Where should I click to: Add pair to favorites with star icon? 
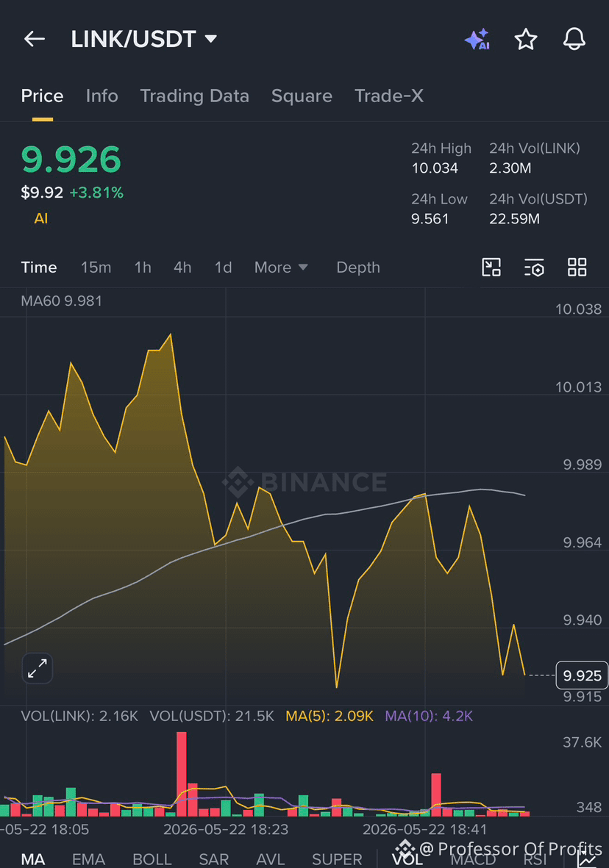pos(525,39)
